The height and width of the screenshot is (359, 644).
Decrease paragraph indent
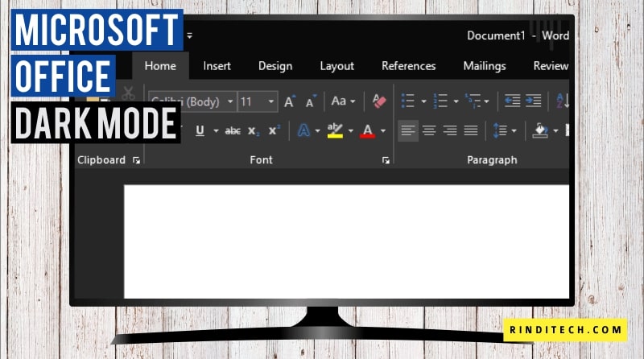point(512,101)
